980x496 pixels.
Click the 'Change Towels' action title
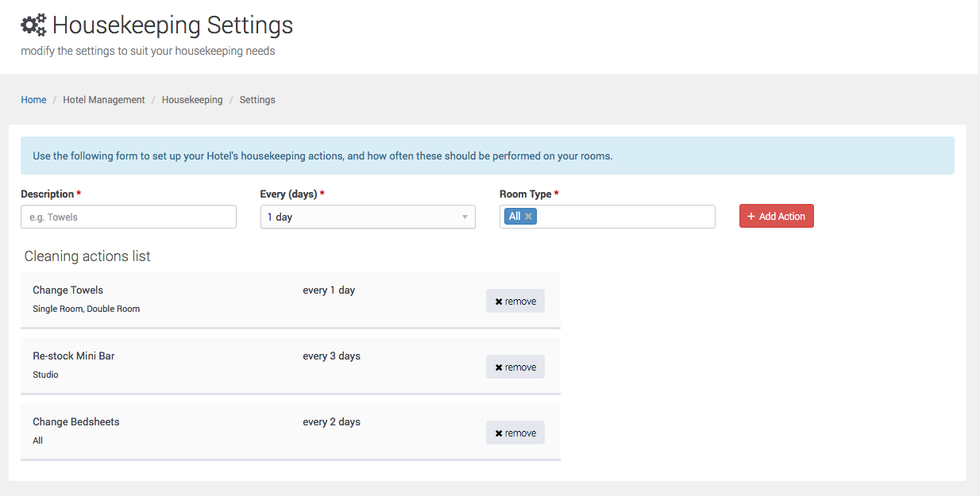click(x=68, y=290)
